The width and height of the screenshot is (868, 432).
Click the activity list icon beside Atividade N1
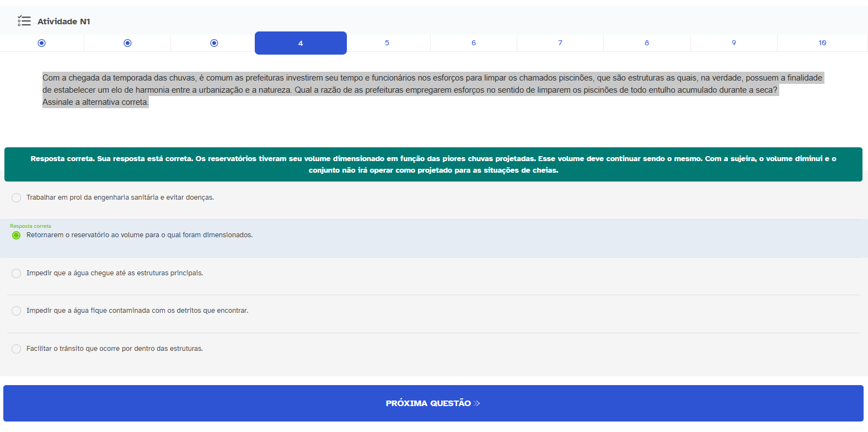click(x=24, y=21)
